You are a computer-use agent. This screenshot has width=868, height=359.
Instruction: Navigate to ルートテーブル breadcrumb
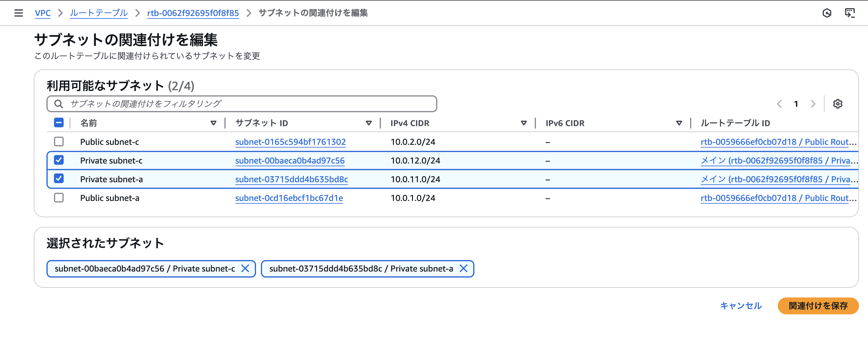point(99,13)
